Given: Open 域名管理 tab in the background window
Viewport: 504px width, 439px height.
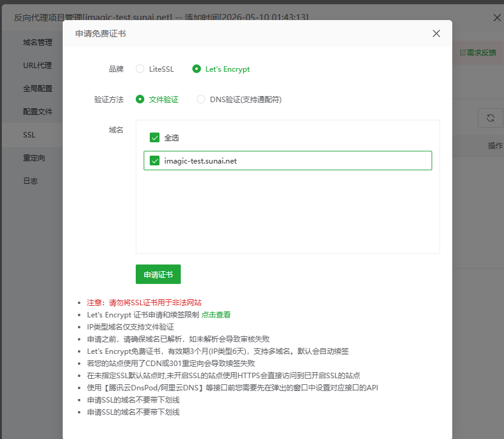Looking at the screenshot, I should [x=38, y=43].
